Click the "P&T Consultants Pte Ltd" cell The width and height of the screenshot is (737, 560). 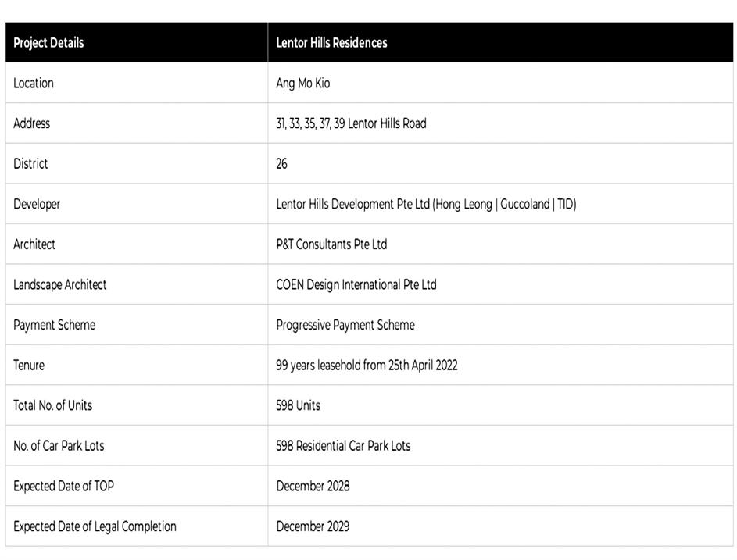click(x=331, y=244)
